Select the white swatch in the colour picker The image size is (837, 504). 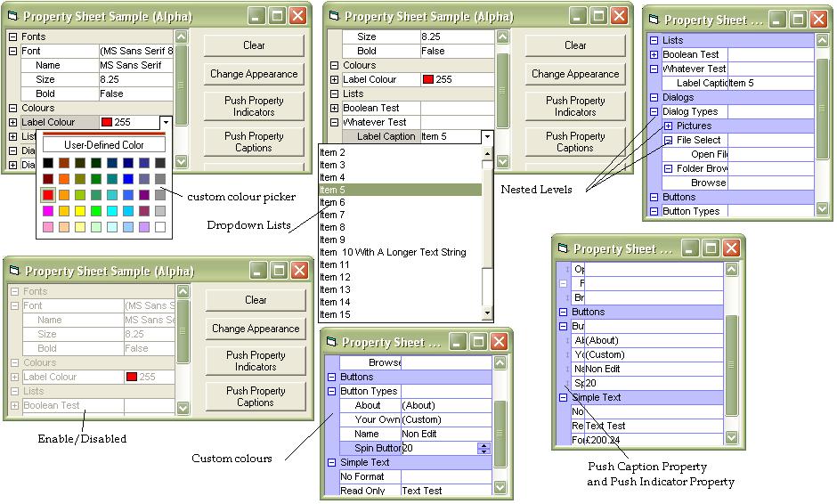159,227
